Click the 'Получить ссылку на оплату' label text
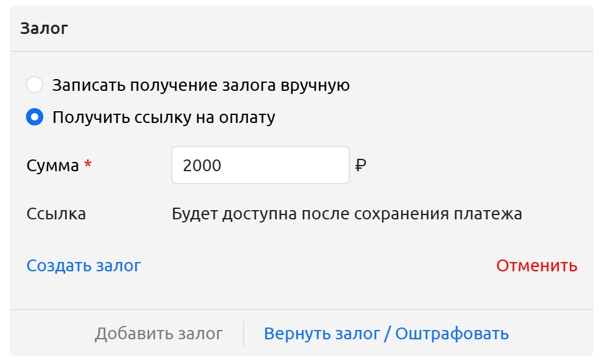 click(163, 117)
